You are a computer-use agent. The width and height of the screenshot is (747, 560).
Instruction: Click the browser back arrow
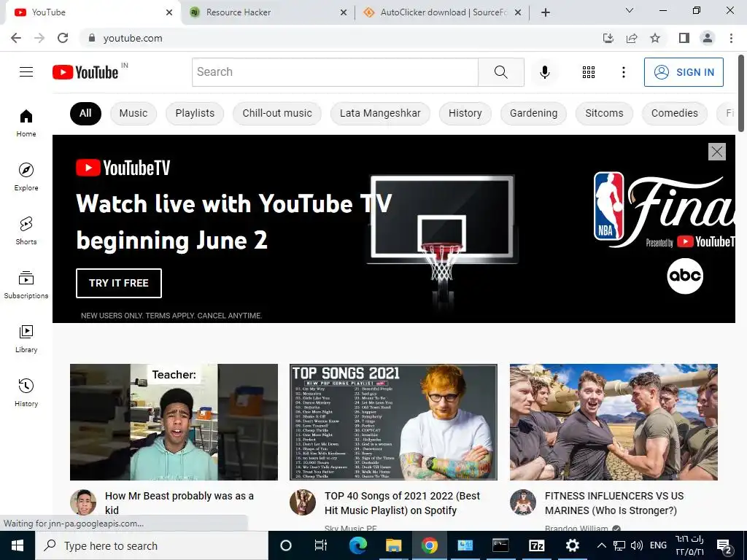coord(16,38)
